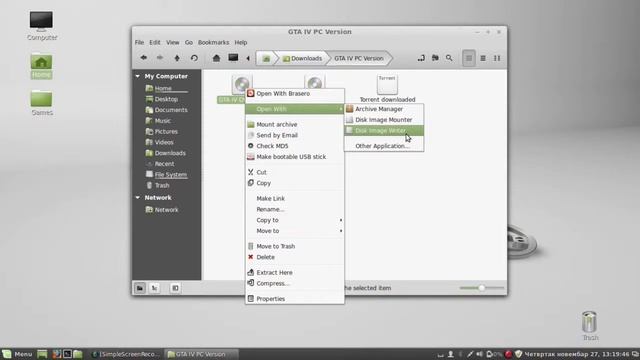The height and width of the screenshot is (360, 640).
Task: Open the Open With submenu
Action: 294,109
